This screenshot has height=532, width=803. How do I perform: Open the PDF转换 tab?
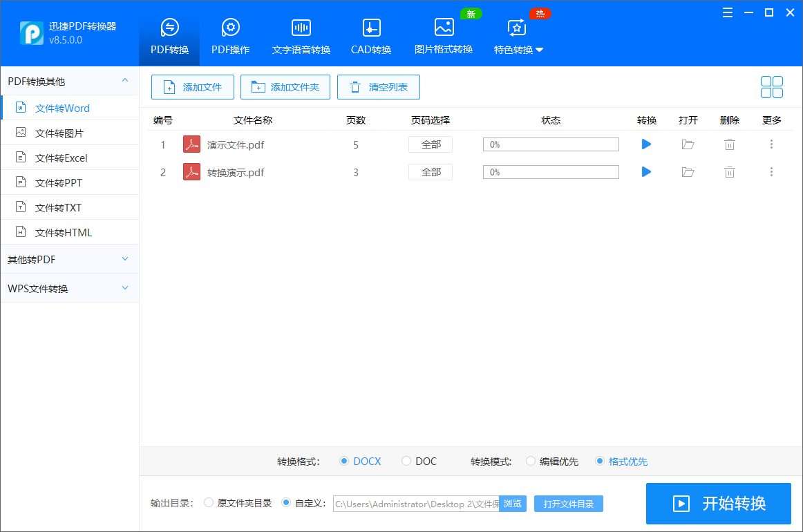(169, 36)
